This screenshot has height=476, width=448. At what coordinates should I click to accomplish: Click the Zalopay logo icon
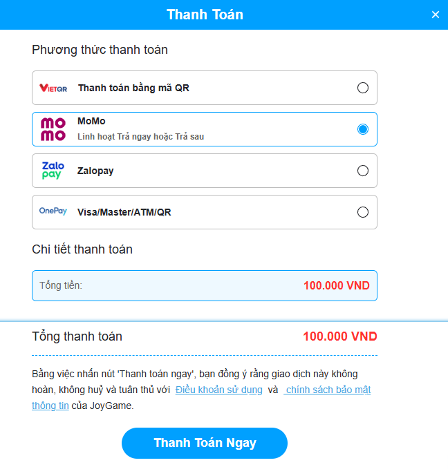click(x=53, y=171)
